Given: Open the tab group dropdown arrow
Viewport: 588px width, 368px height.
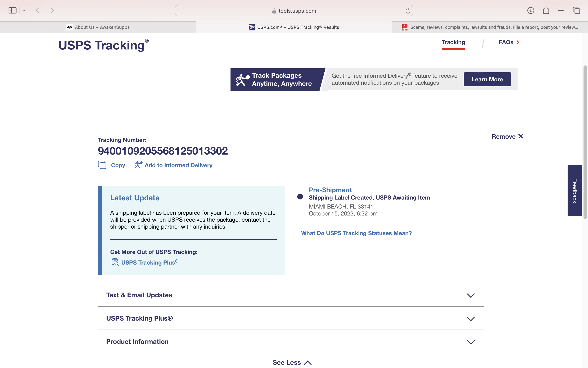Looking at the screenshot, I should pos(23,10).
